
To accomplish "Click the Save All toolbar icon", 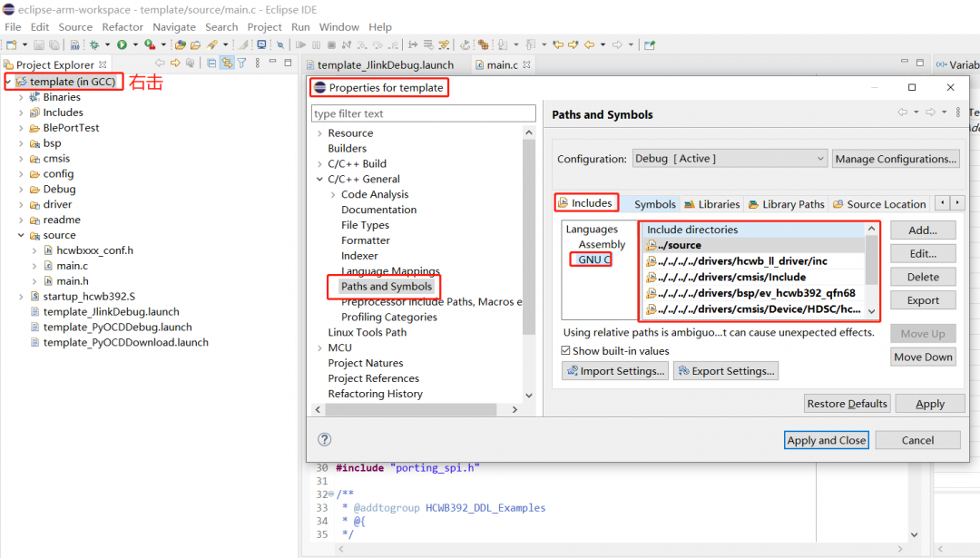I will point(54,45).
